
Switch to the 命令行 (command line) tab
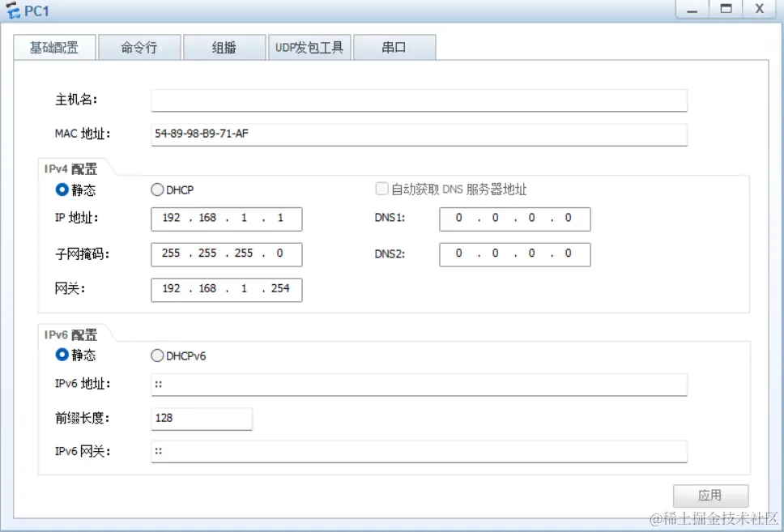[138, 47]
